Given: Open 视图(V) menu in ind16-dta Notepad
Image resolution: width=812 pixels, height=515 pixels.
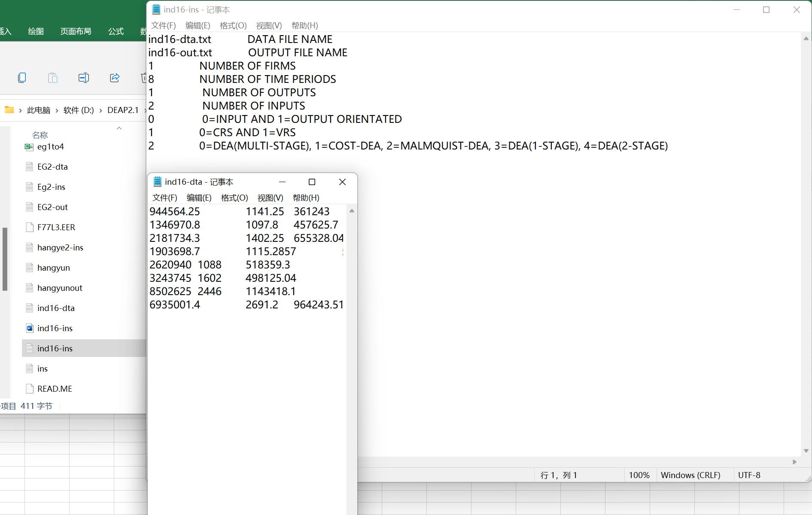Looking at the screenshot, I should coord(271,198).
